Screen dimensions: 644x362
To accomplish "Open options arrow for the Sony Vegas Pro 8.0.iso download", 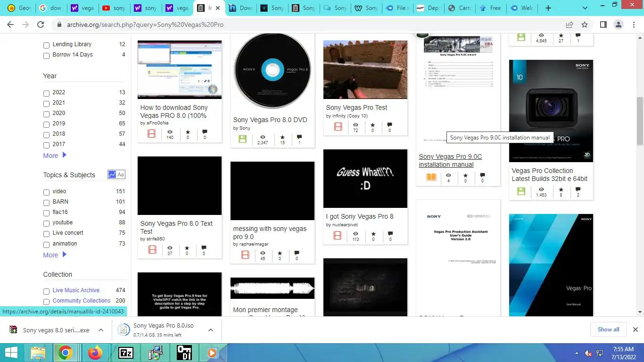I will point(211,330).
